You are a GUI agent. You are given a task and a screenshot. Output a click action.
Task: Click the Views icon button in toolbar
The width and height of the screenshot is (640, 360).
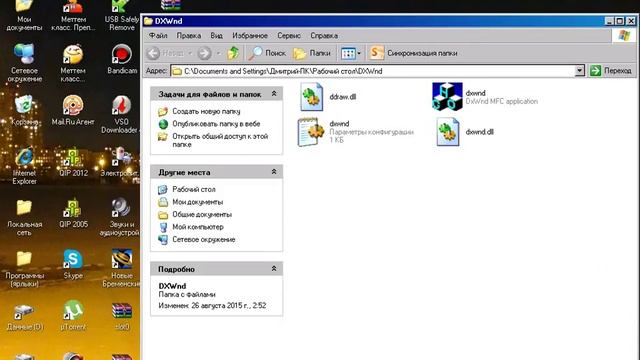click(x=348, y=53)
